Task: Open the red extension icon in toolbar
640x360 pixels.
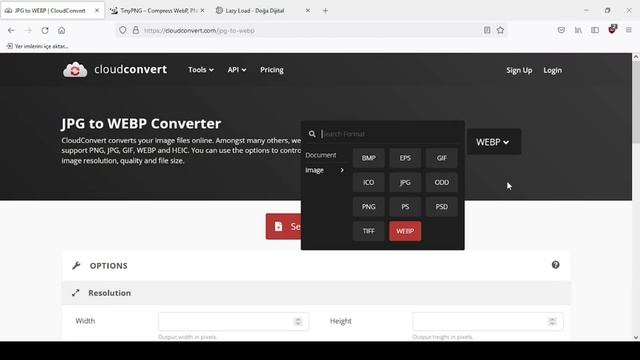Action: tap(612, 29)
